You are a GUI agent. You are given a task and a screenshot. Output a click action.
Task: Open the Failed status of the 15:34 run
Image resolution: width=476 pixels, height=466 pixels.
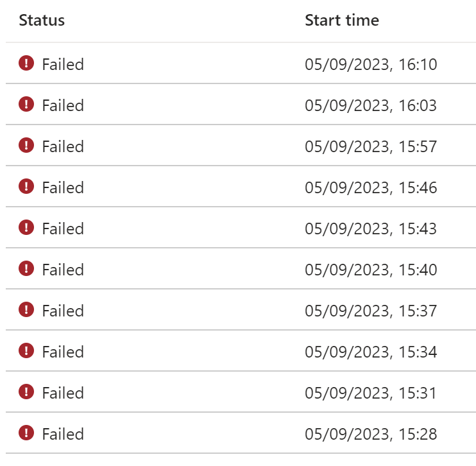click(x=63, y=352)
